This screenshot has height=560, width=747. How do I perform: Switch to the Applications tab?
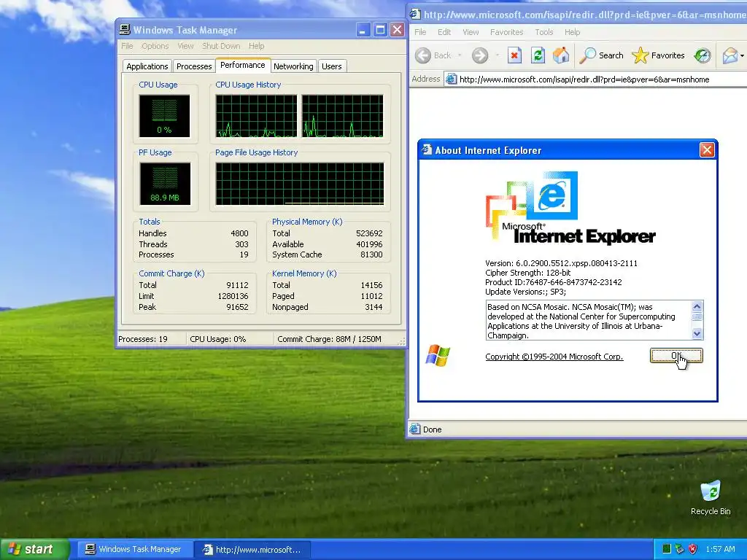[x=147, y=66]
